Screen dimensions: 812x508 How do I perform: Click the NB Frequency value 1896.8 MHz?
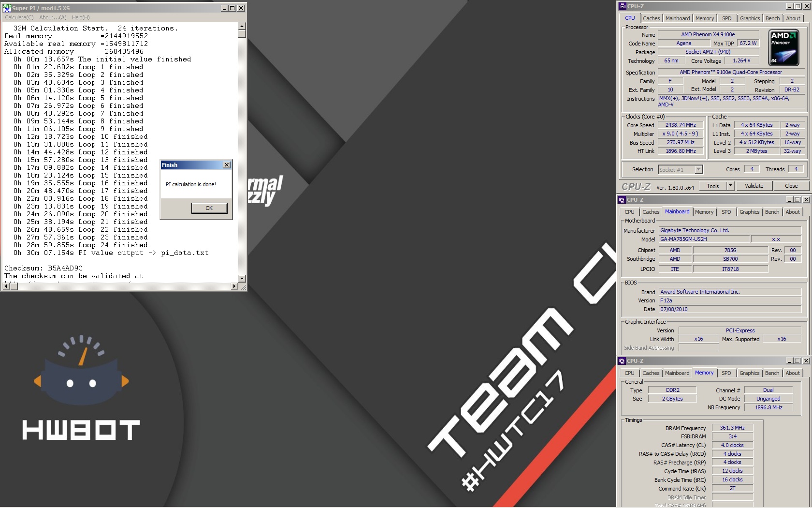point(768,407)
